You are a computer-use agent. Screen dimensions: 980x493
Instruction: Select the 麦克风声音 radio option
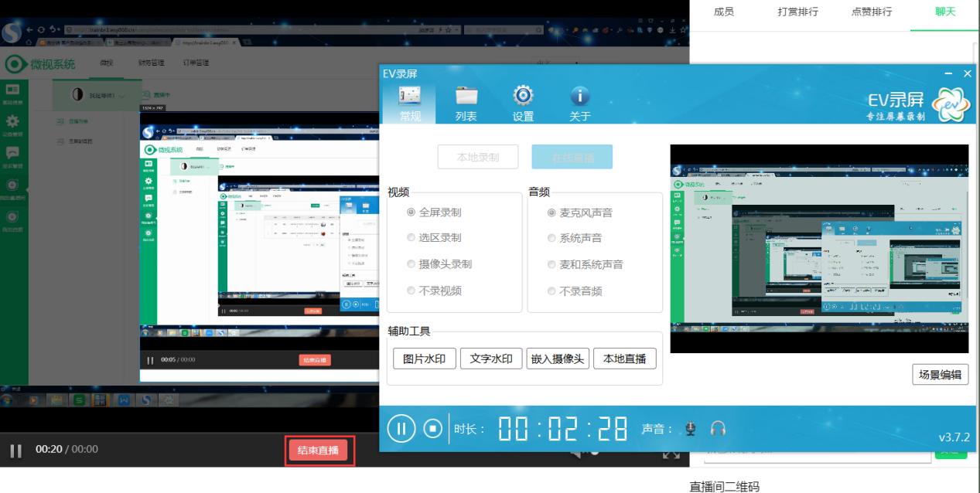(580, 212)
